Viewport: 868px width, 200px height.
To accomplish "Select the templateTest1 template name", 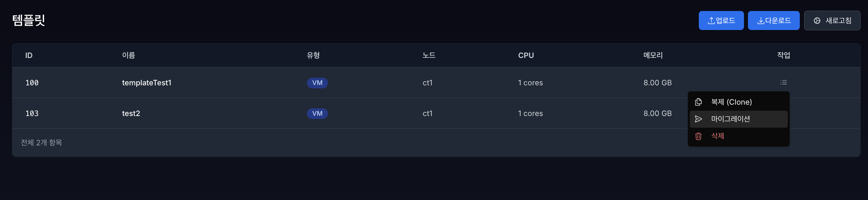I will point(146,83).
